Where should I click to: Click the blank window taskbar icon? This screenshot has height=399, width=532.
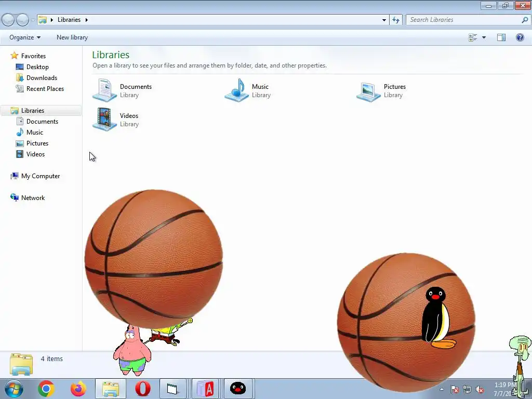click(x=172, y=389)
